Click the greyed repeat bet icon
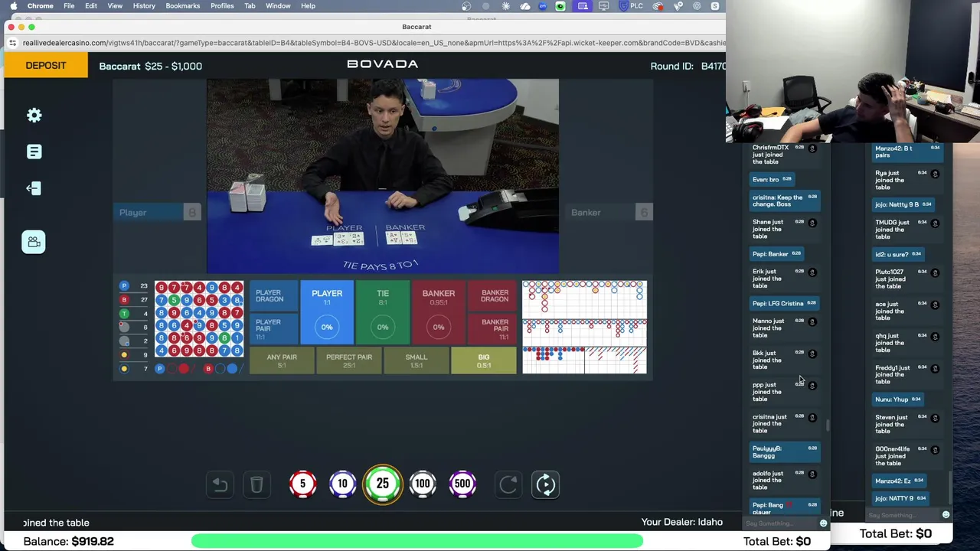Screen dimensions: 980x551 508,484
